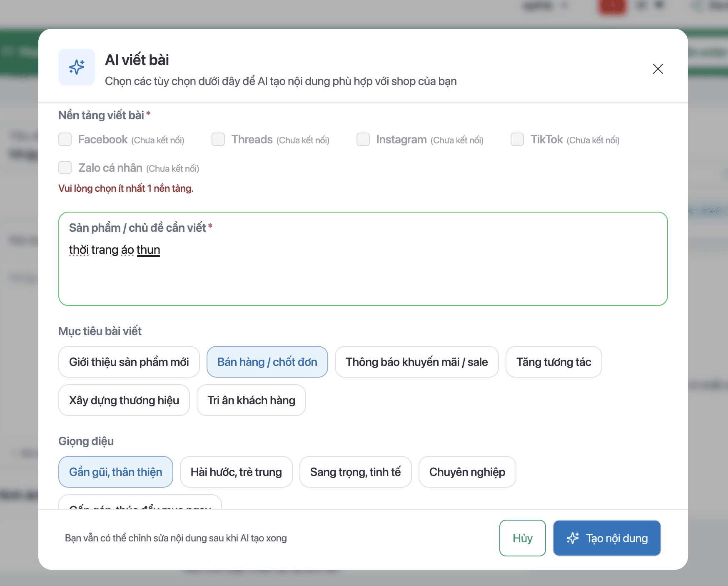Click the AI sparkle icon beside the title
This screenshot has height=586, width=728.
[77, 67]
